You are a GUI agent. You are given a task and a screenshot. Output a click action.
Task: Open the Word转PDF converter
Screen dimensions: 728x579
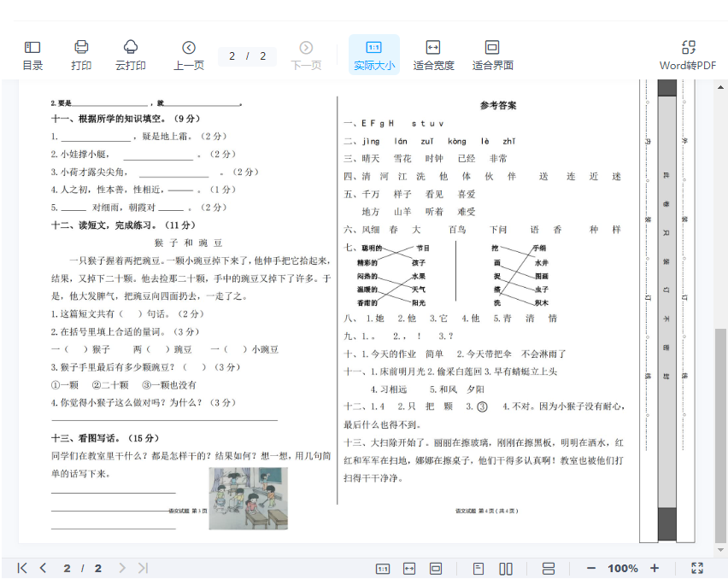coord(688,55)
